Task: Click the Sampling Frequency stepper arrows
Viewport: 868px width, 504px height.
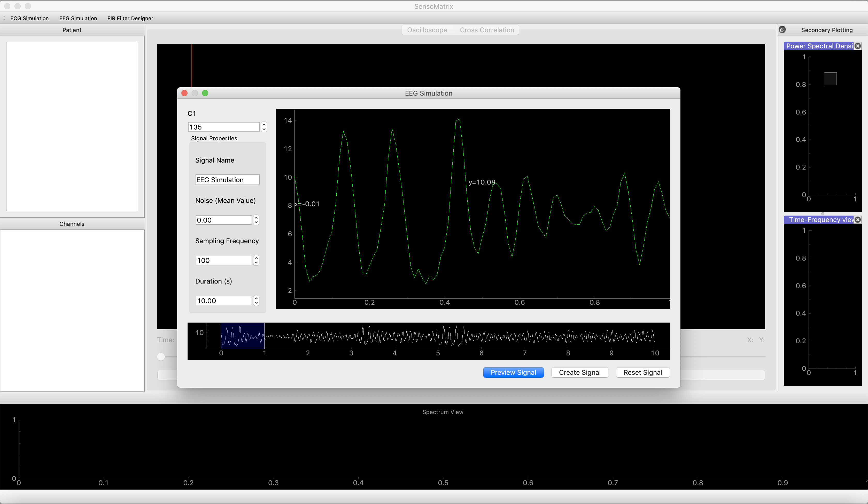Action: pos(256,260)
